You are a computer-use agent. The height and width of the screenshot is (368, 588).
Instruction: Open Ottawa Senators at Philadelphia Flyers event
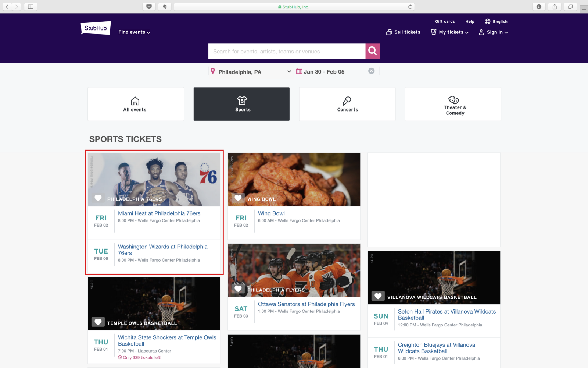306,304
